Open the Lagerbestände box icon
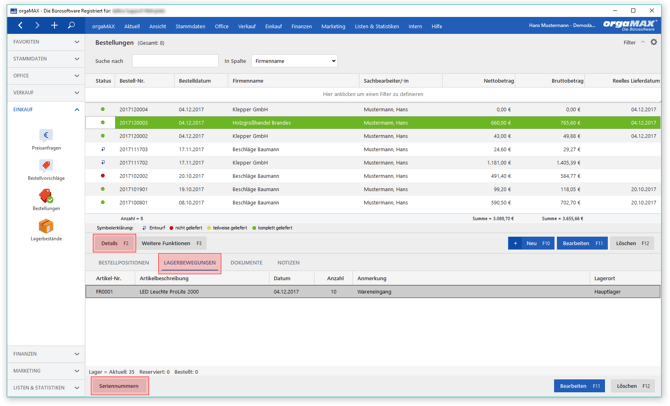 (46, 226)
